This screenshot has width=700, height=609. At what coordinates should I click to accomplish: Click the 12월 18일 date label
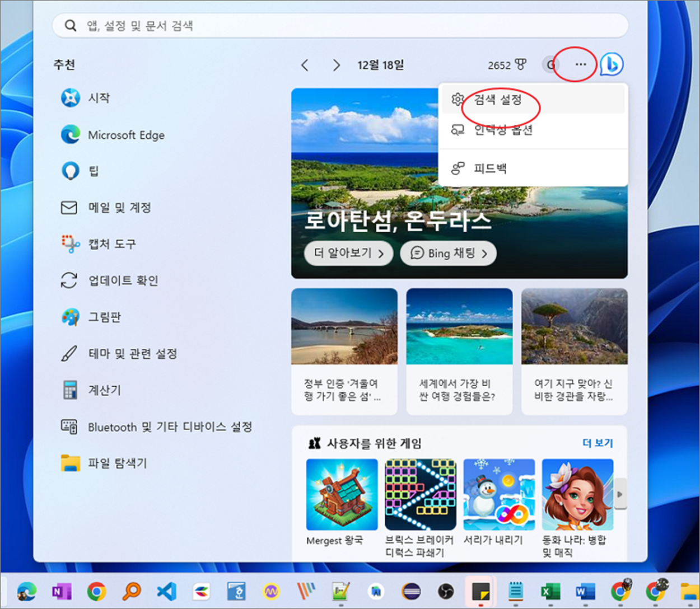click(x=381, y=65)
